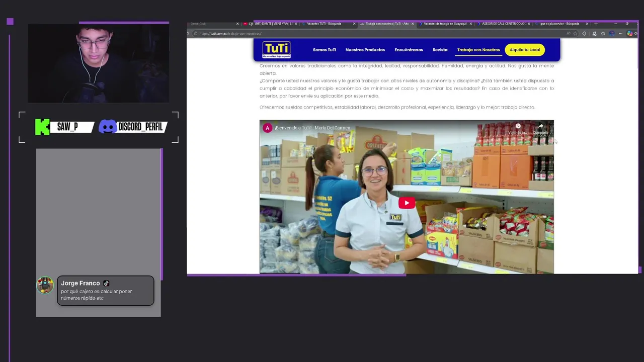Click the TuTi logo in site header
The height and width of the screenshot is (362, 644).
click(276, 50)
